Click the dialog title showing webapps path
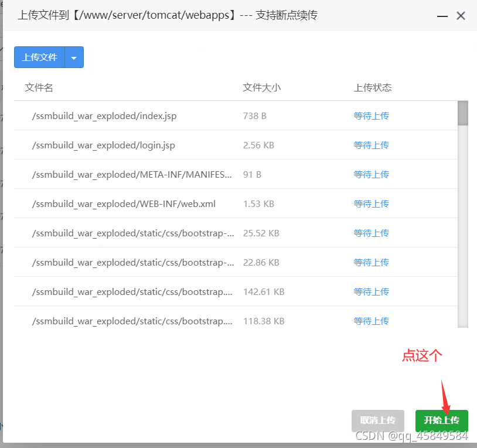Image resolution: width=477 pixels, height=448 pixels. pyautogui.click(x=166, y=15)
